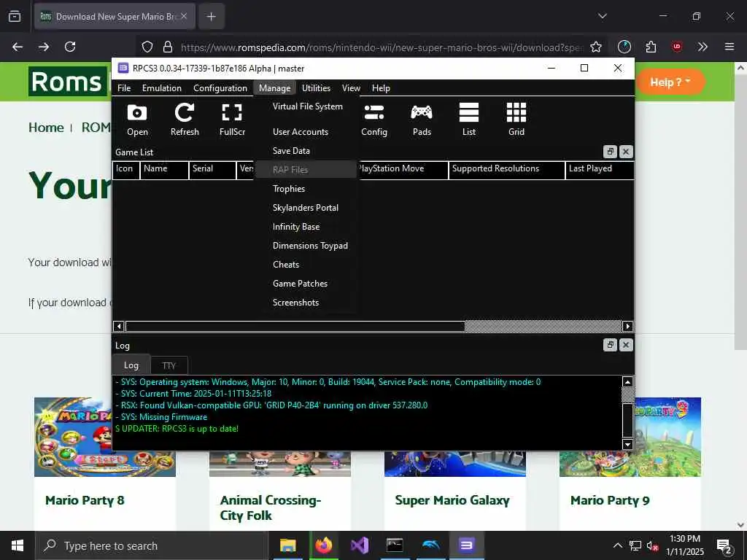747x560 pixels.
Task: Bookmark this page with star icon
Action: pos(595,47)
